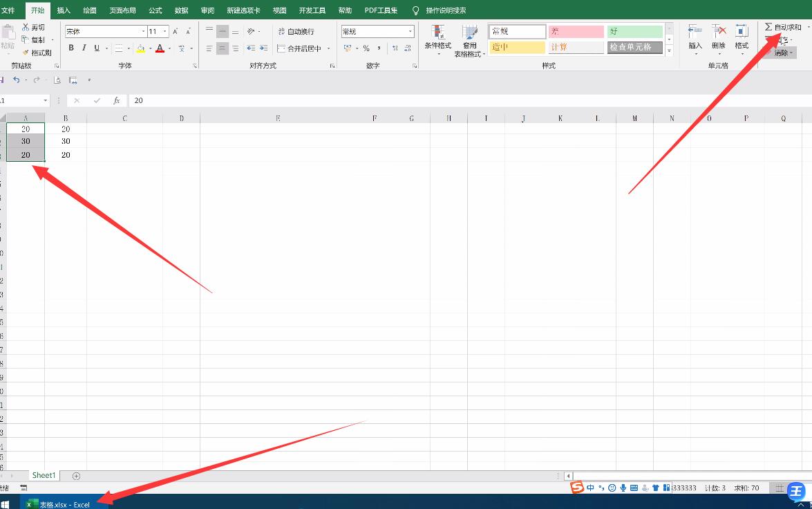Decrease font size with the smaller A icon
812x509 pixels.
coord(188,32)
